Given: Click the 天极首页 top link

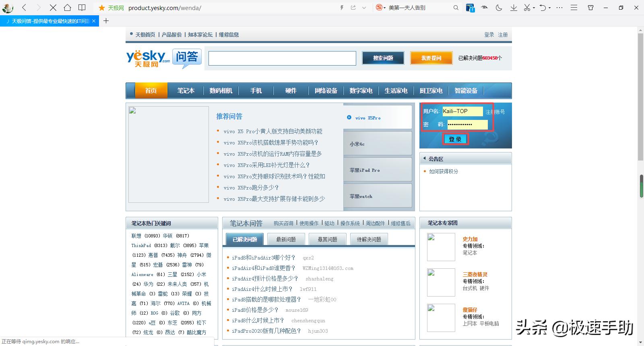Looking at the screenshot, I should pyautogui.click(x=145, y=35).
